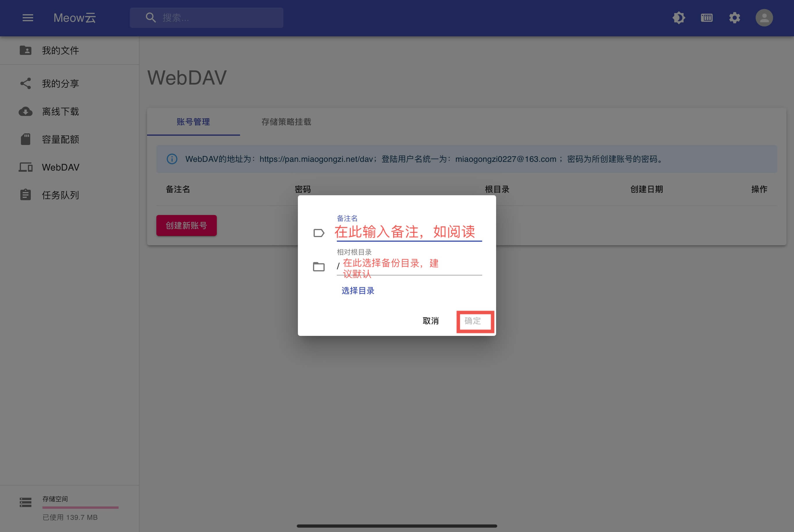This screenshot has height=532, width=794.
Task: Click 选择目录 in the dialog
Action: click(358, 291)
